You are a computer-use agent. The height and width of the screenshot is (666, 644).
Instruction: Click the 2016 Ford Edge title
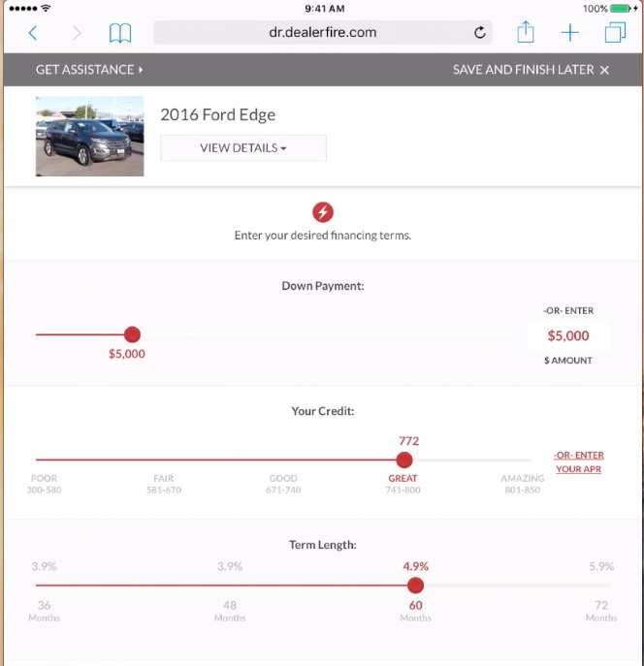(x=217, y=114)
